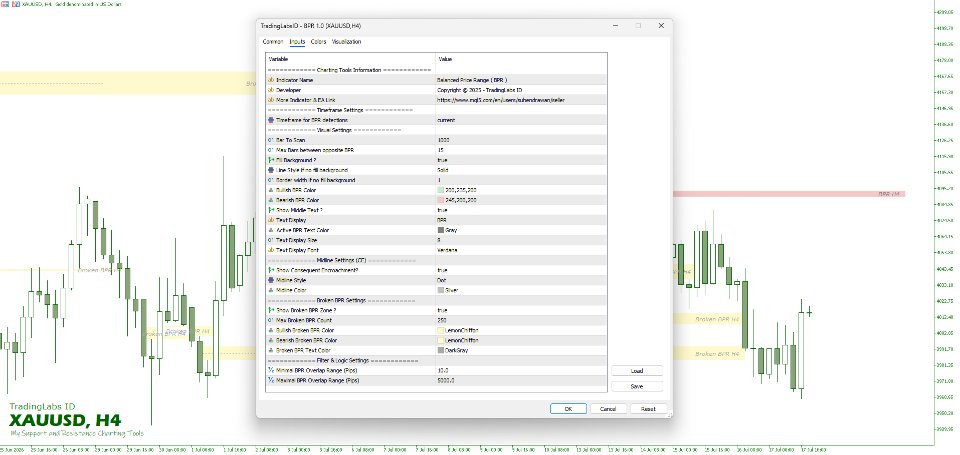The height and width of the screenshot is (455, 960).
Task: Click the icon beside Maximal BPR Overlap Range
Action: click(271, 380)
